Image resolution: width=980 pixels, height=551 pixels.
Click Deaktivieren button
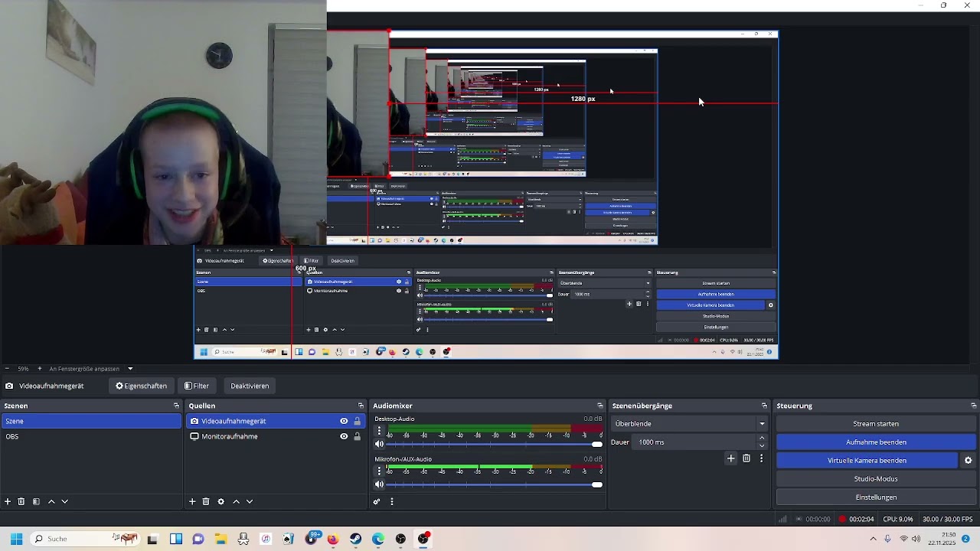(250, 386)
